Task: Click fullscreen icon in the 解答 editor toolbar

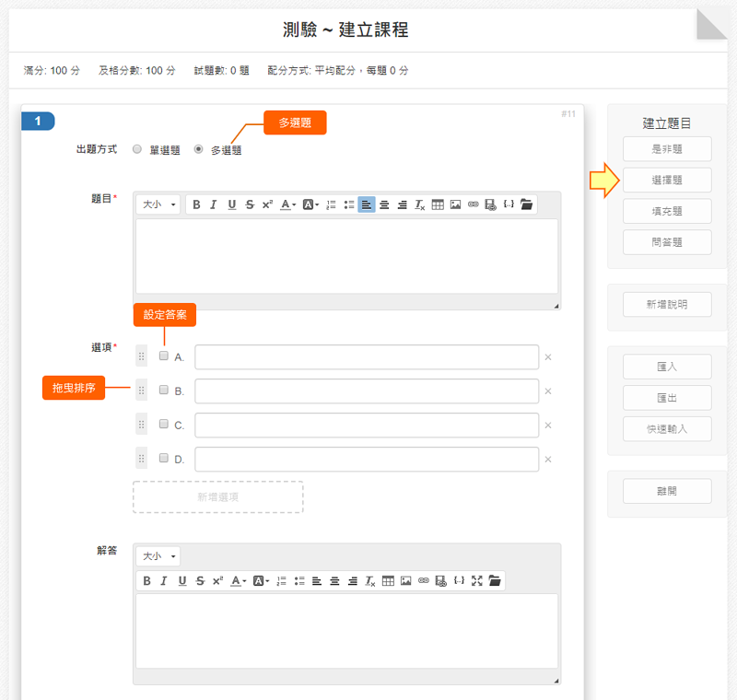Action: (x=476, y=581)
